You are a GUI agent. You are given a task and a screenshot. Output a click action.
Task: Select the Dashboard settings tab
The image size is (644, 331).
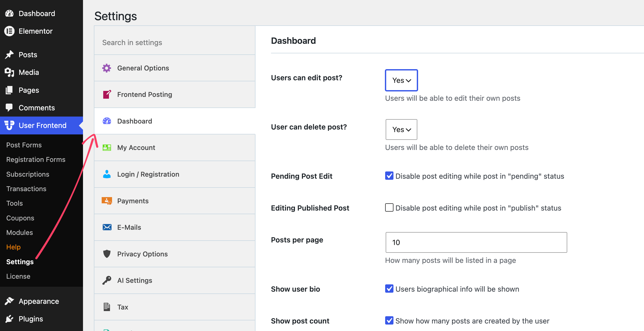[175, 121]
